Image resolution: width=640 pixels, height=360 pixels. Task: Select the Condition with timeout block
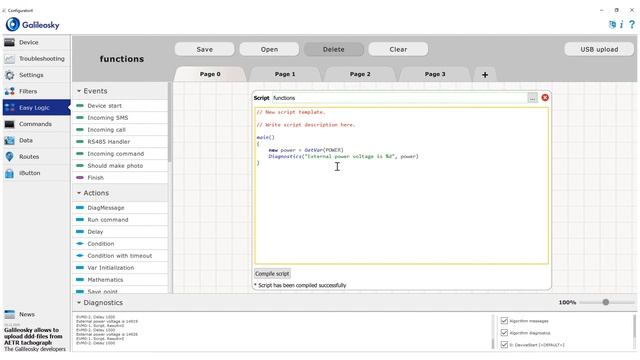click(120, 256)
